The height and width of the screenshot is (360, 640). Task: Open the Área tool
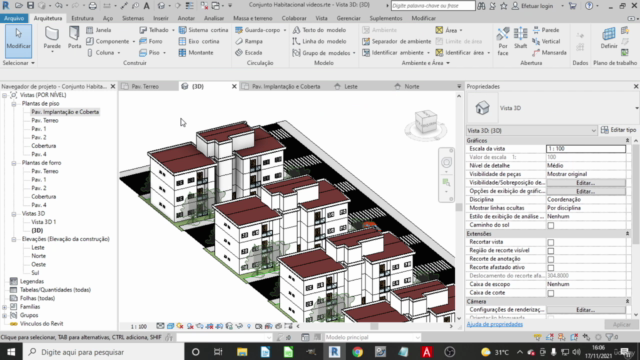pos(447,30)
